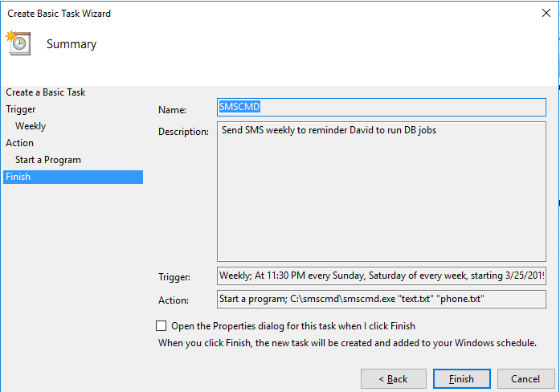The width and height of the screenshot is (560, 392).
Task: Select the Action step in sidebar
Action: (x=20, y=143)
